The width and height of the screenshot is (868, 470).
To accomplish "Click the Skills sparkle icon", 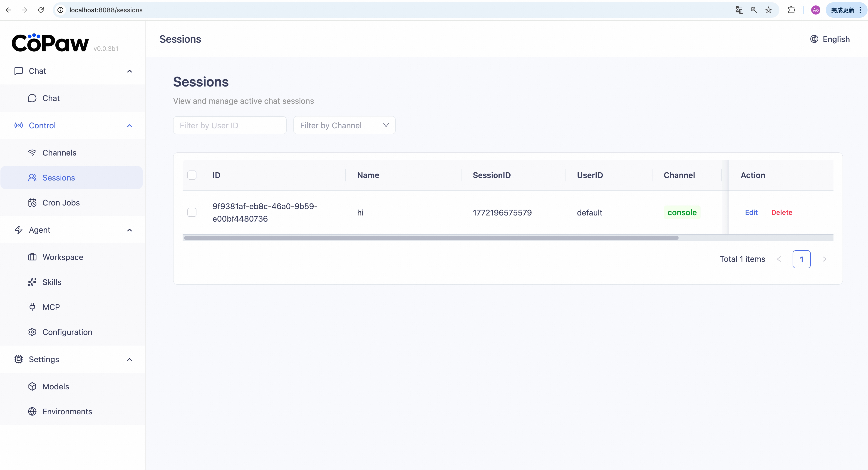I will click(32, 282).
